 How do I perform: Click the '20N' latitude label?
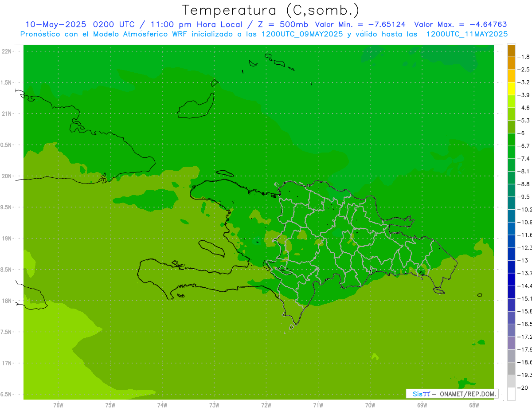point(7,176)
